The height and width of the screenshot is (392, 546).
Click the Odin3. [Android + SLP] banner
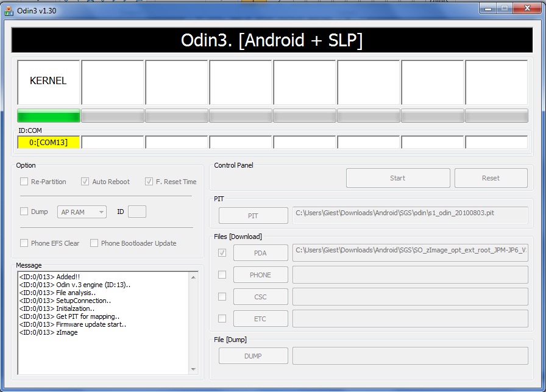pyautogui.click(x=272, y=40)
